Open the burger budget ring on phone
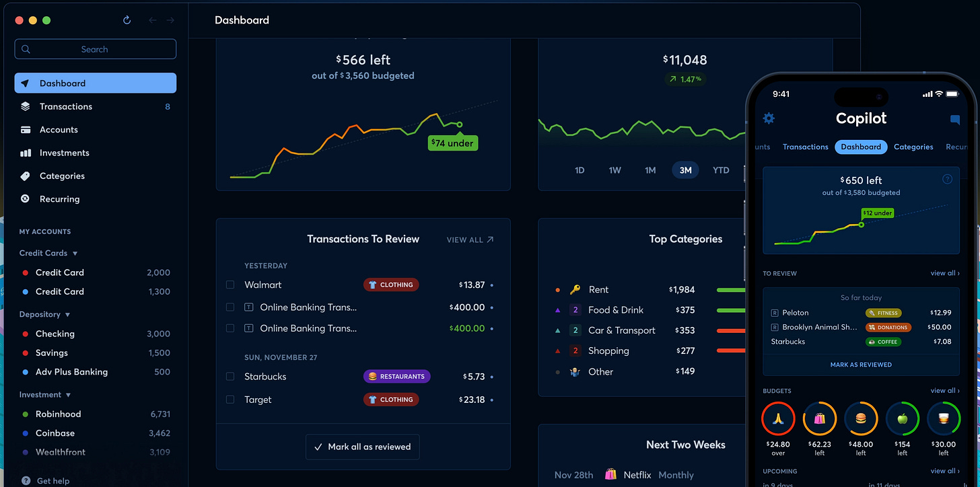Image resolution: width=980 pixels, height=487 pixels. 861,418
